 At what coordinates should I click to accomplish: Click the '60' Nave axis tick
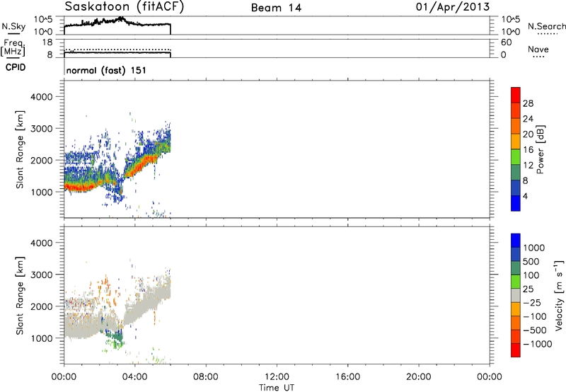tap(507, 42)
